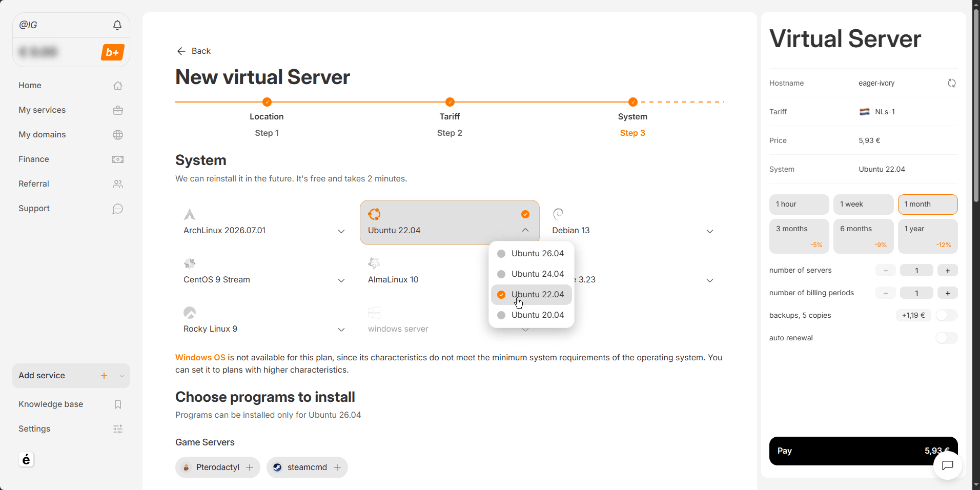Click number of servers value field

coord(916,271)
